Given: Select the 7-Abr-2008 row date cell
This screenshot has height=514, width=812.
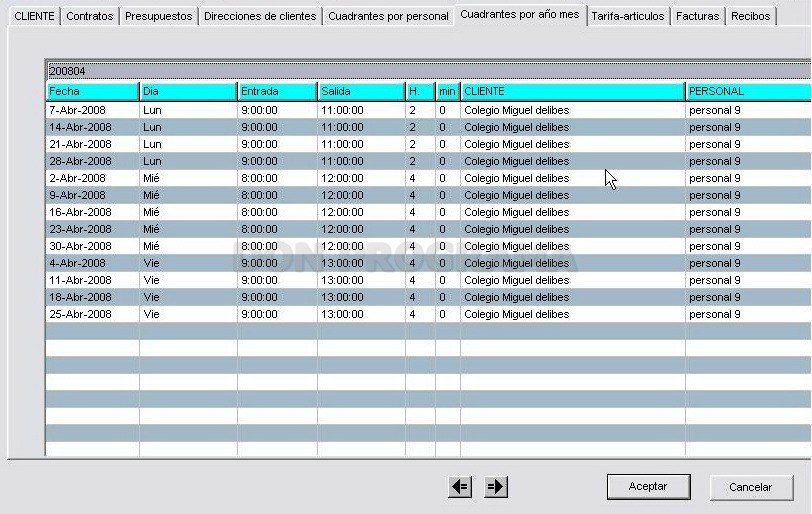Looking at the screenshot, I should 92,110.
